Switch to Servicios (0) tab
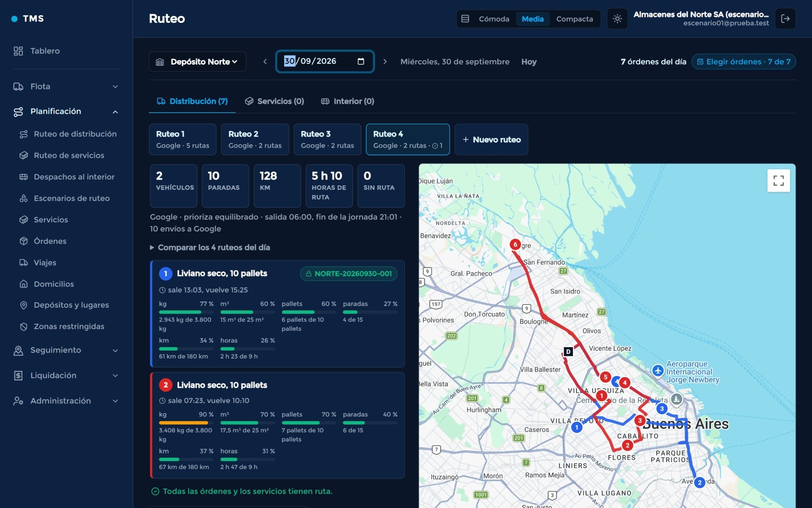 pyautogui.click(x=274, y=101)
